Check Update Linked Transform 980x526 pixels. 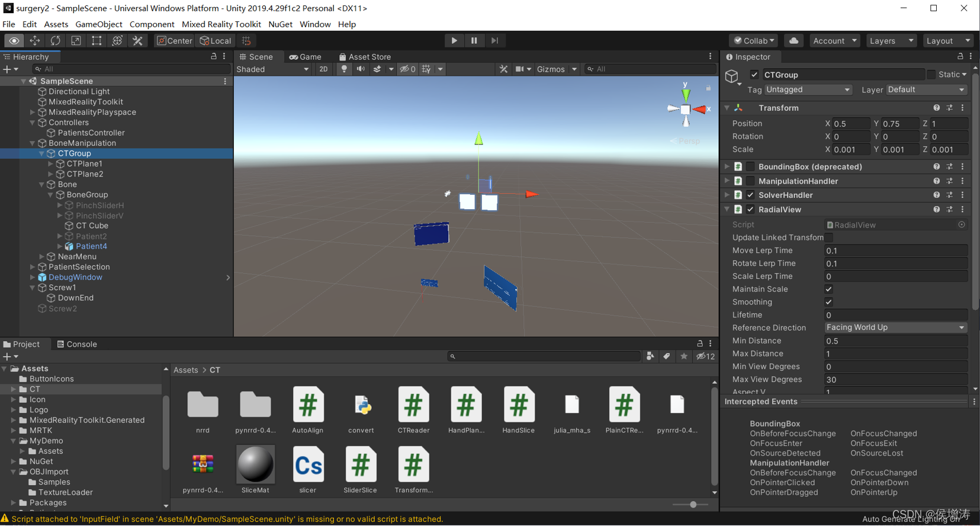pos(829,238)
